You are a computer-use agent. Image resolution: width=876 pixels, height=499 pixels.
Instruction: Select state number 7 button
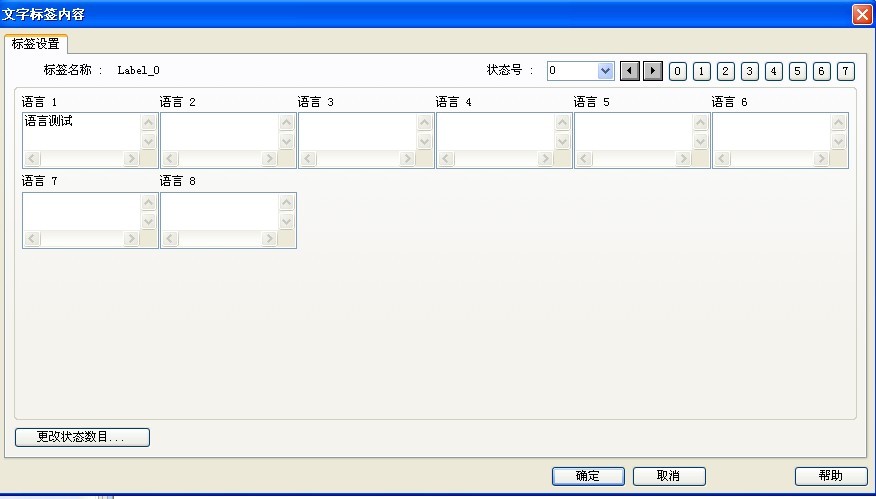(x=846, y=71)
